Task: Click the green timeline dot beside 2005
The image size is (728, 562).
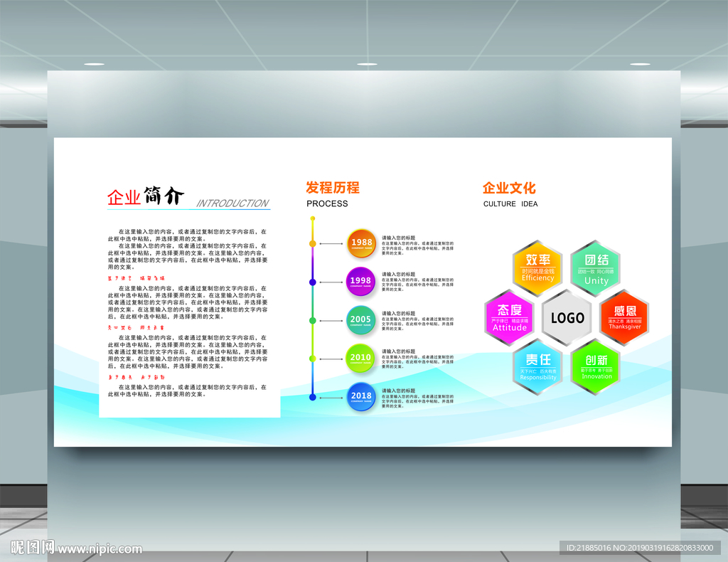Action: coord(313,320)
